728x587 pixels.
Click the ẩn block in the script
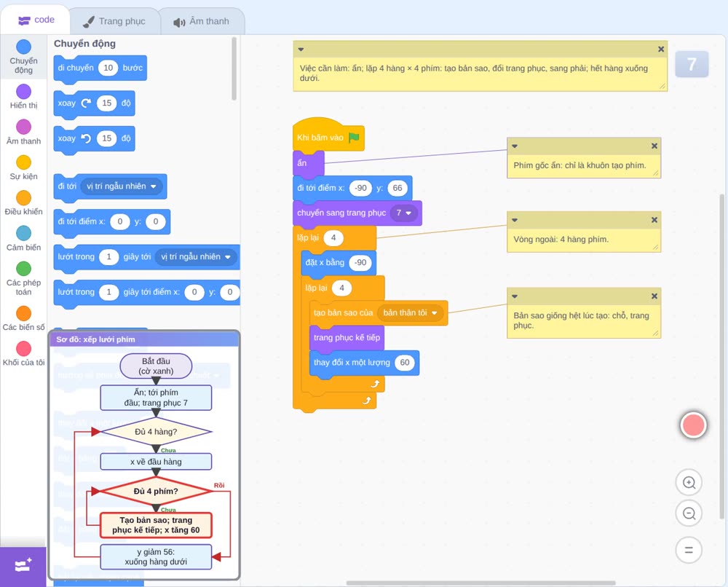308,163
